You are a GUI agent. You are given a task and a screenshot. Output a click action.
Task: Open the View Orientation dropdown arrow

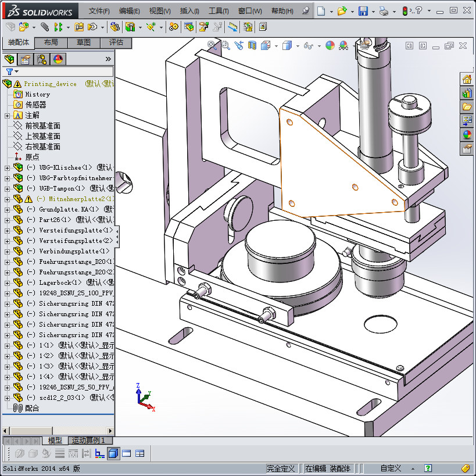(x=276, y=46)
